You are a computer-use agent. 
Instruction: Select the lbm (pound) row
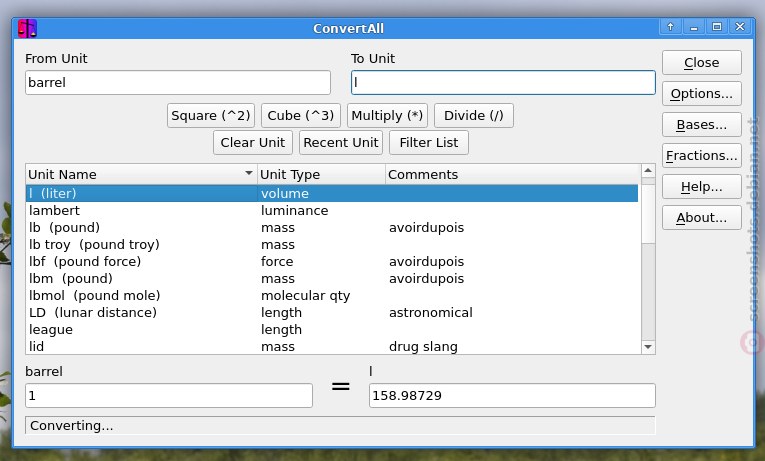coord(332,279)
